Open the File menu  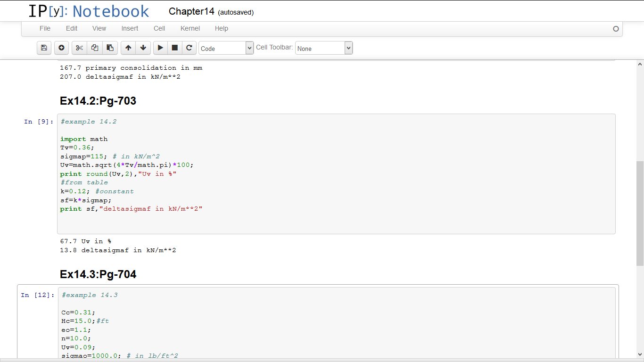click(45, 28)
